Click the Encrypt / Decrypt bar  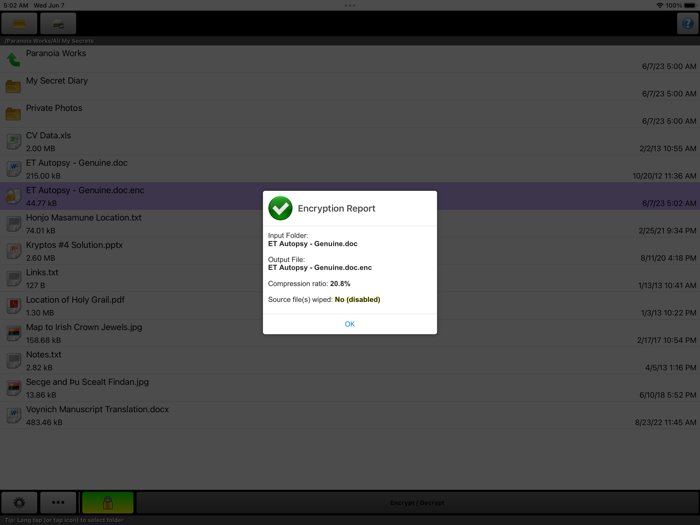417,503
